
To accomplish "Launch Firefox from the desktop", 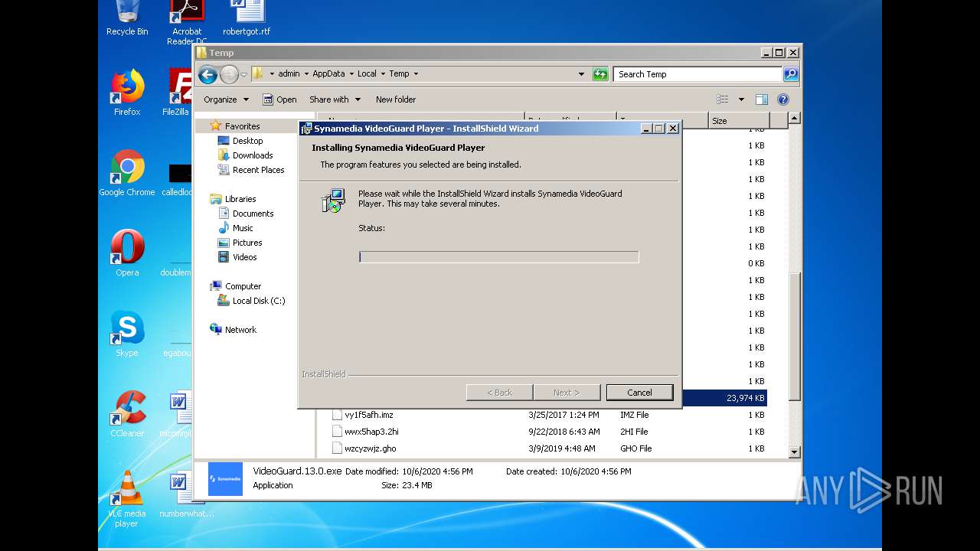I will [127, 92].
